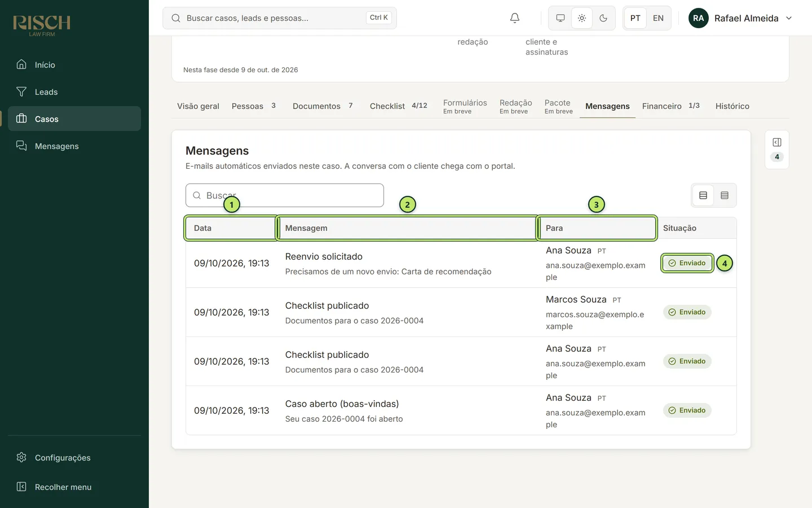Screen dimensions: 812x508
Task: Open the side panel toggle with count 4
Action: [777, 150]
